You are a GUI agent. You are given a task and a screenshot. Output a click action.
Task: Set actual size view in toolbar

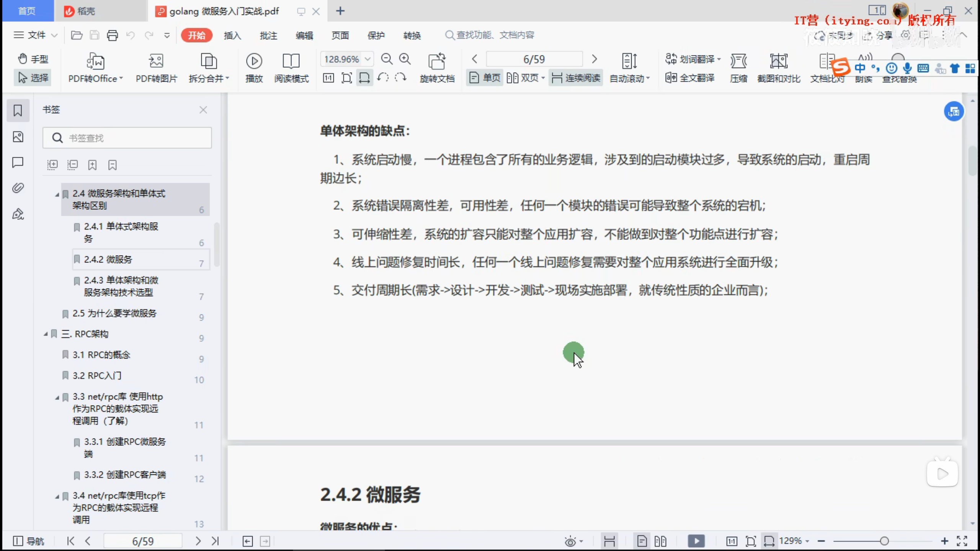click(328, 78)
